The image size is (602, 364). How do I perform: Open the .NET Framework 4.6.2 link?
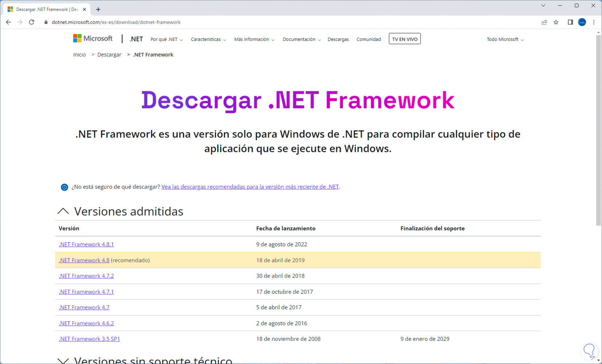point(86,323)
